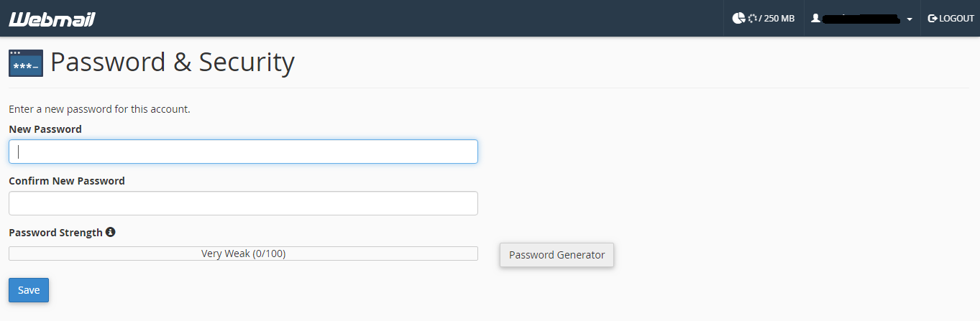Click the logout arrow icon
Screen dimensions: 980x321
tap(933, 18)
